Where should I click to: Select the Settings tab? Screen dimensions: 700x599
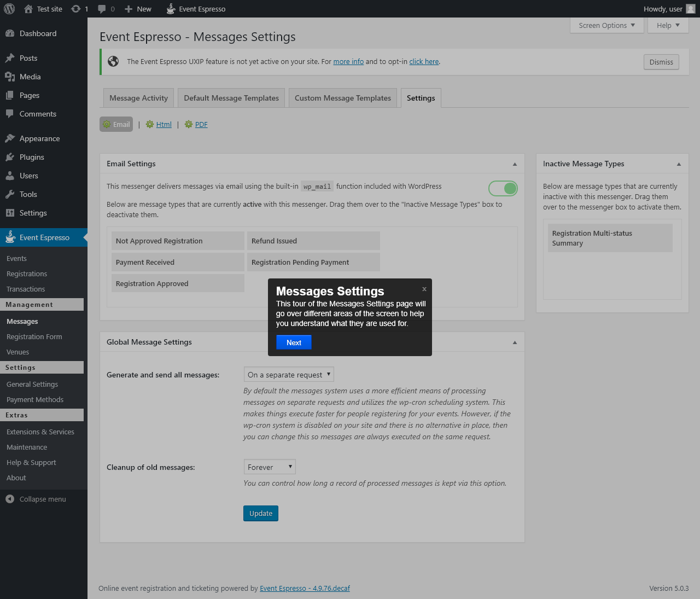[421, 98]
